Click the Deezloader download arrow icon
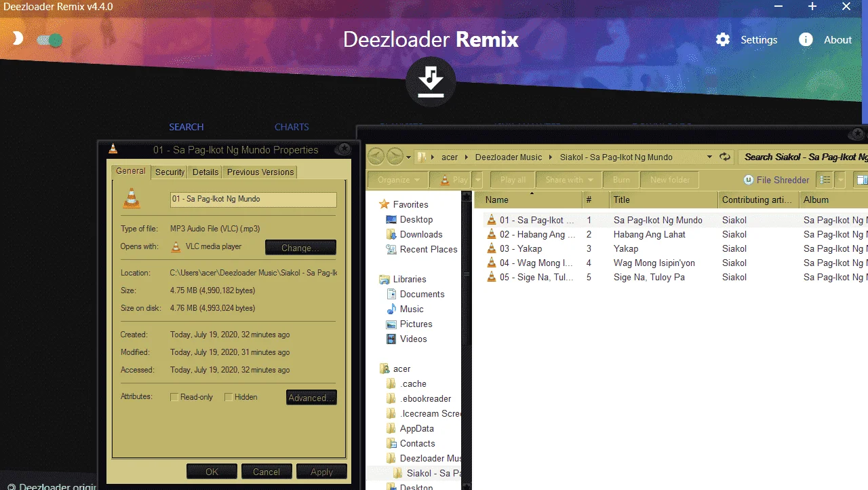Screen dimensions: 868x490 point(431,82)
